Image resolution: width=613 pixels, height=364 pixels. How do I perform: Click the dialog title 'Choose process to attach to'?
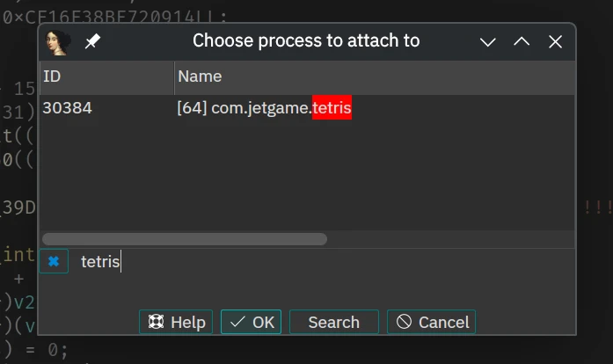(x=306, y=41)
